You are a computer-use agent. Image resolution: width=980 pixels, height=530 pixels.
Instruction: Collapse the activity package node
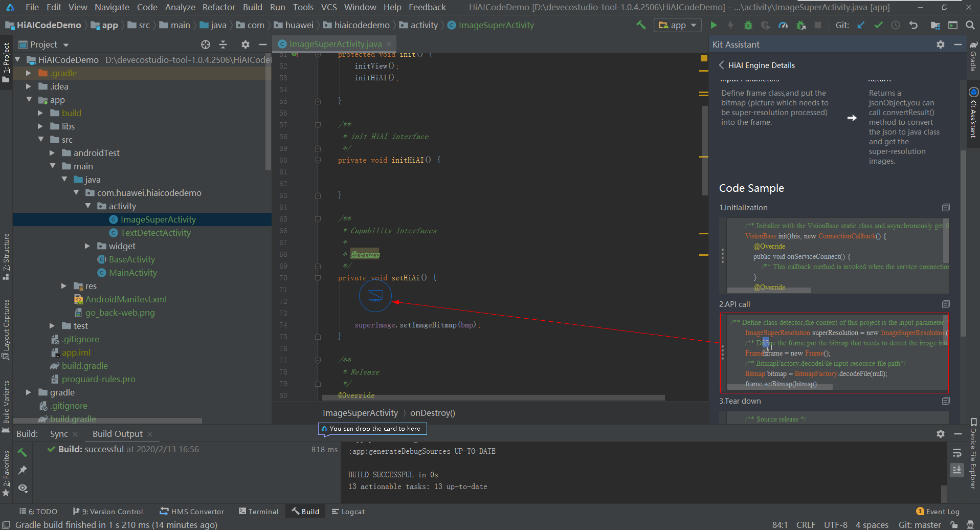pos(88,206)
